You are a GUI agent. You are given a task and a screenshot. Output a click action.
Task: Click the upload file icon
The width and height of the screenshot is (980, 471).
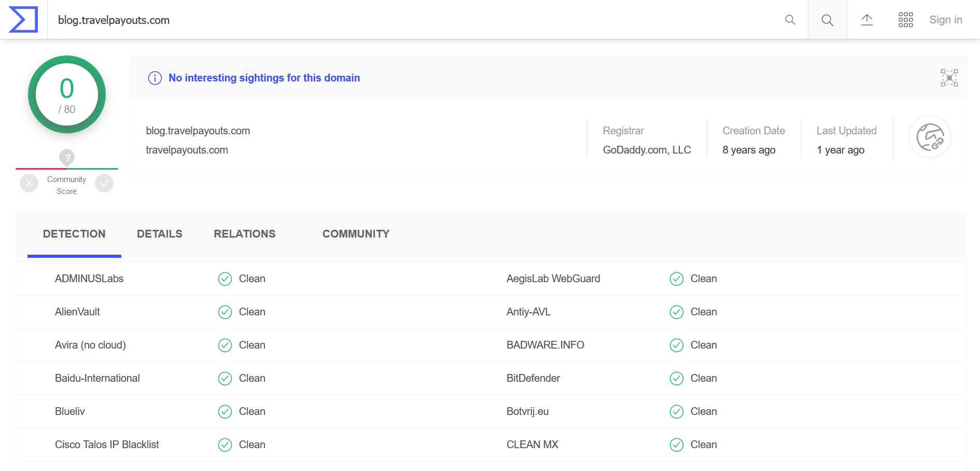point(867,20)
